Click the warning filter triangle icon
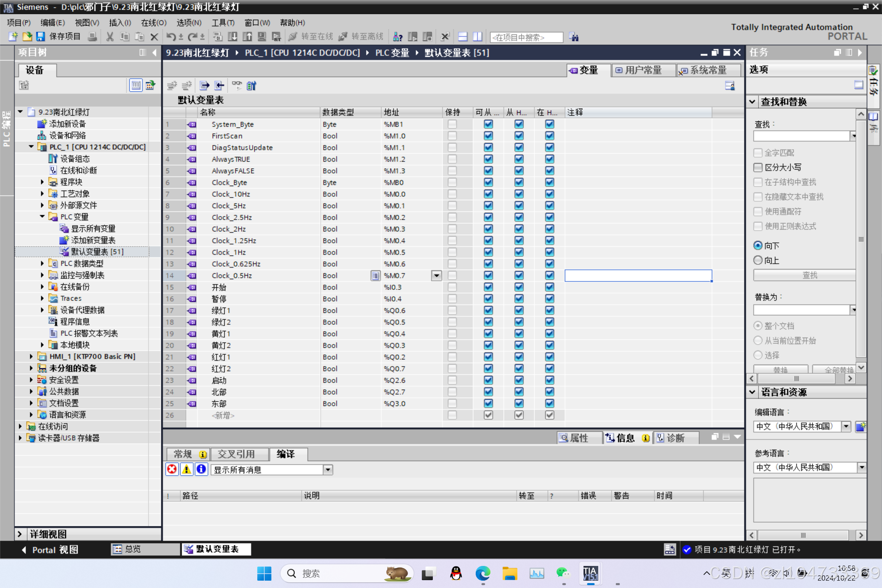Viewport: 882px width, 588px height. tap(187, 469)
